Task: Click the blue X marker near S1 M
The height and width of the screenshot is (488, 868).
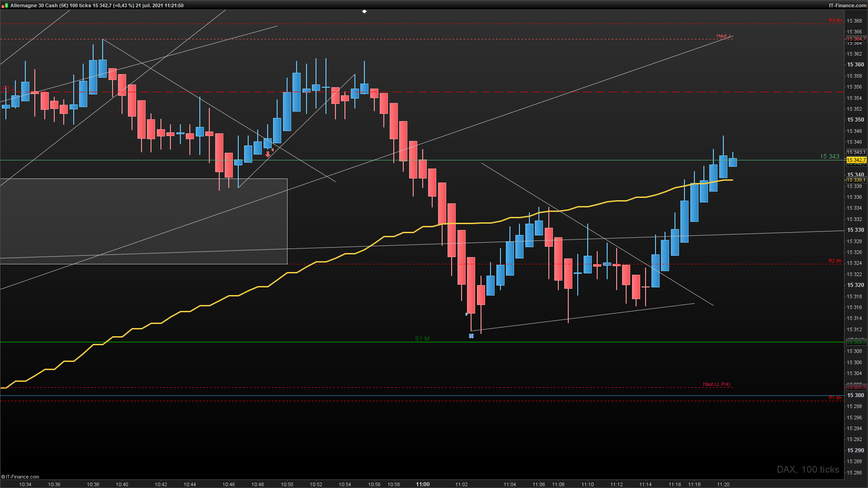Action: [x=471, y=336]
